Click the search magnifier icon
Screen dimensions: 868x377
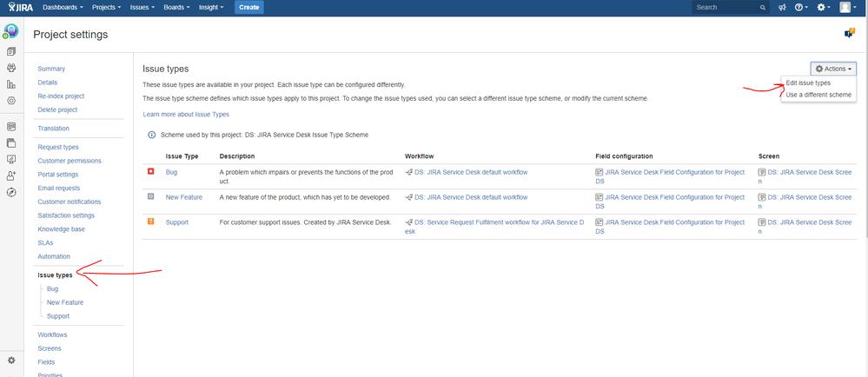pyautogui.click(x=762, y=8)
